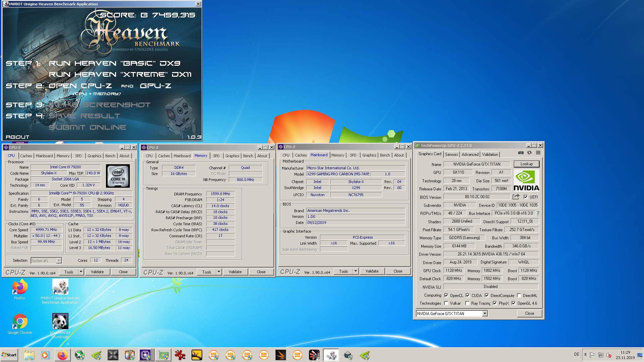The width and height of the screenshot is (644, 362).
Task: Toggle the Ray Tracing checkbox
Action: click(467, 303)
